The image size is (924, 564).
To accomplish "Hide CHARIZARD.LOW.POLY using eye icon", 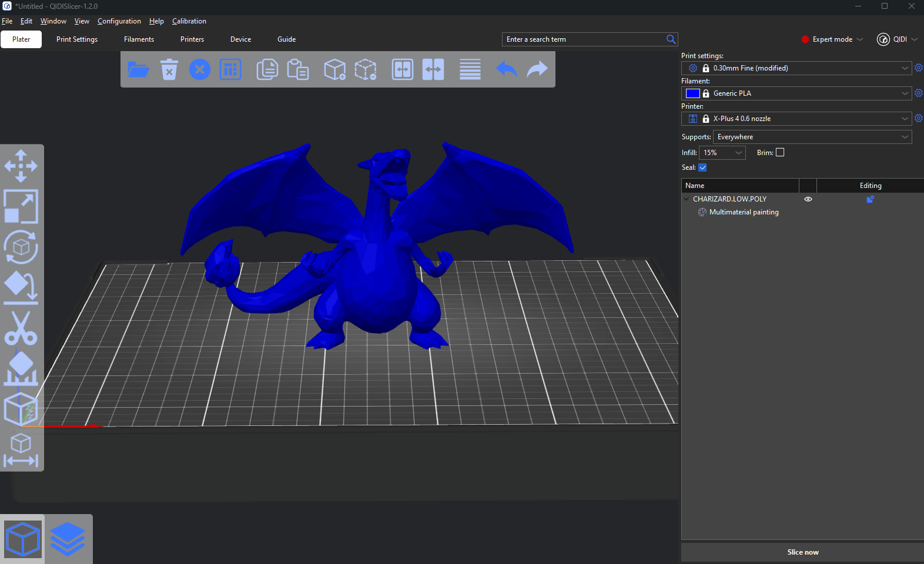I will (808, 199).
